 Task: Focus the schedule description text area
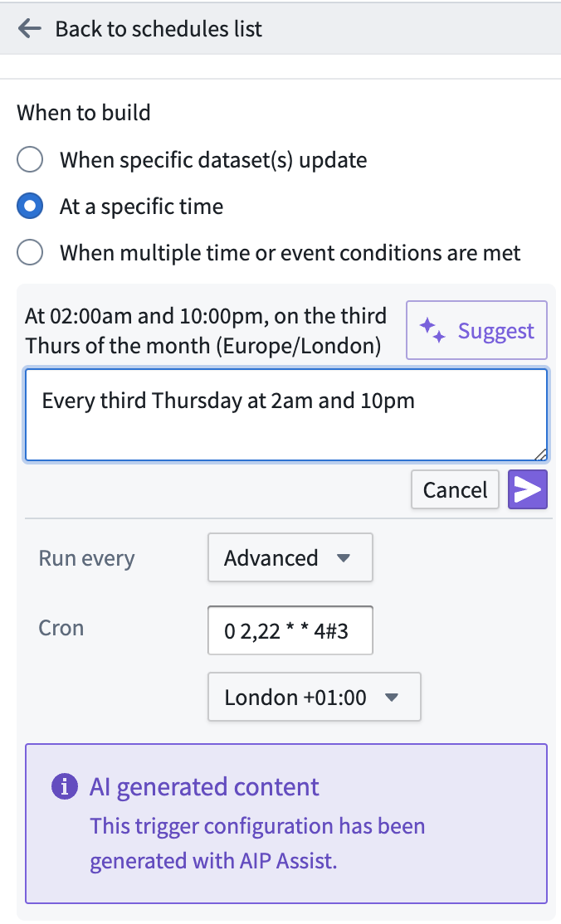tap(286, 415)
